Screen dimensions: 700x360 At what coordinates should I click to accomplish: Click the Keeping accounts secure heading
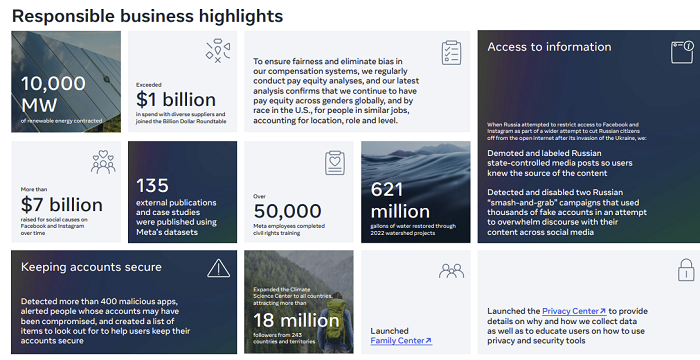coord(91,267)
